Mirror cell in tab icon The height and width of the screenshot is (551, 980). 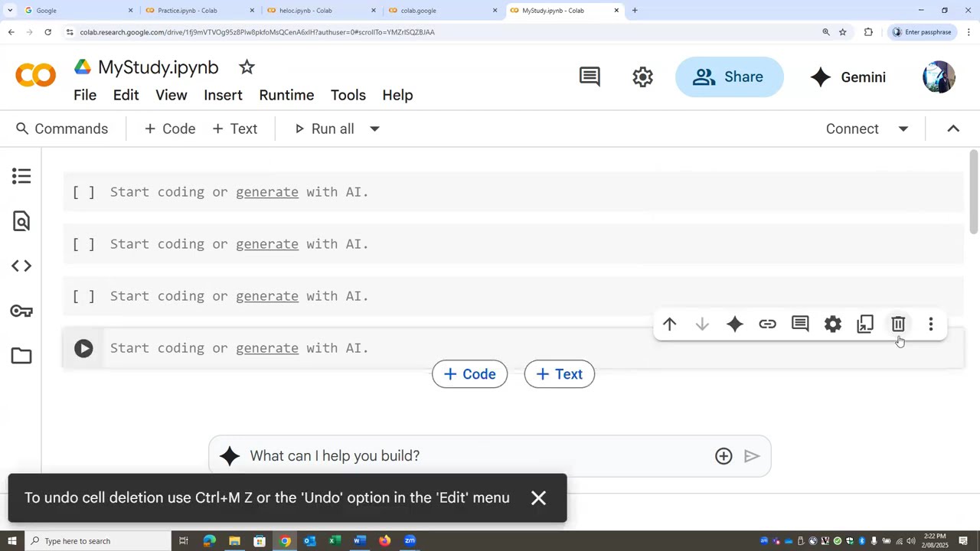(865, 324)
